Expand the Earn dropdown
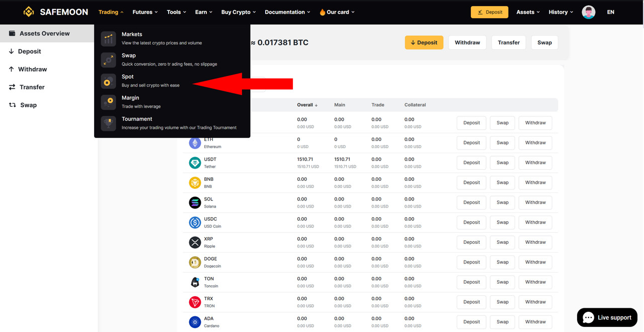The height and width of the screenshot is (332, 644). pos(204,12)
